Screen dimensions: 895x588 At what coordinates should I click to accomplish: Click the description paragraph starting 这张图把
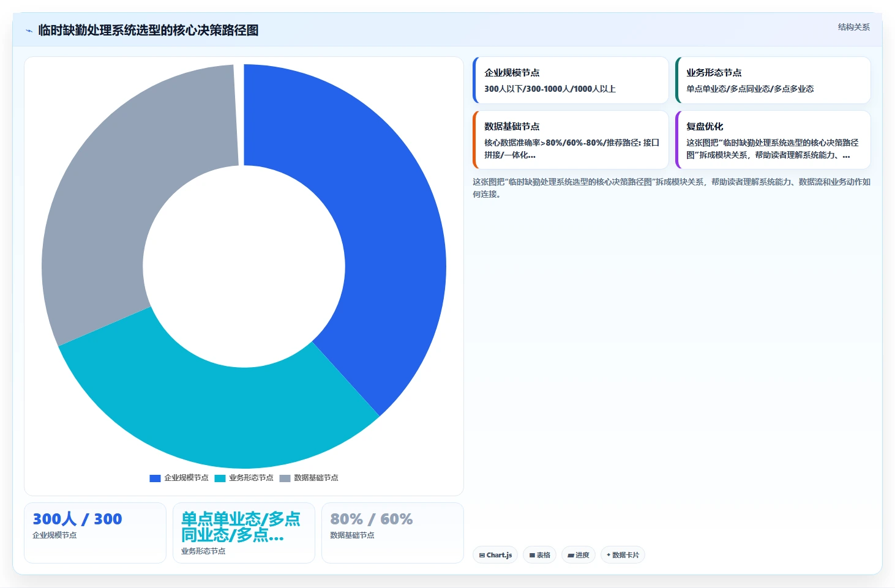(x=671, y=188)
